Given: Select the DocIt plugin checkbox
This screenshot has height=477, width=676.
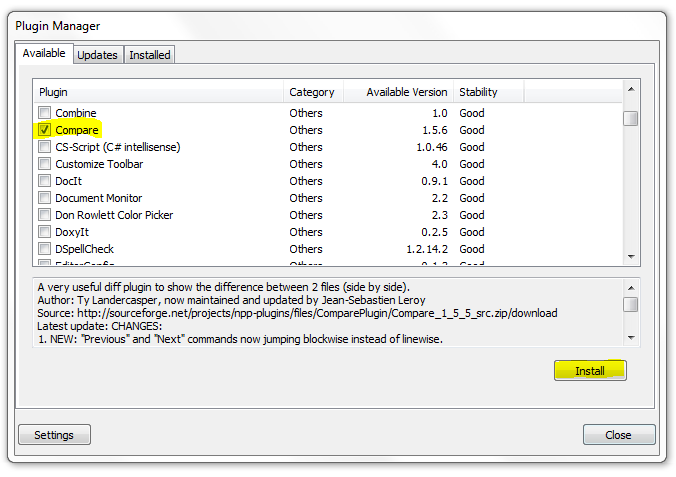Looking at the screenshot, I should pos(45,181).
